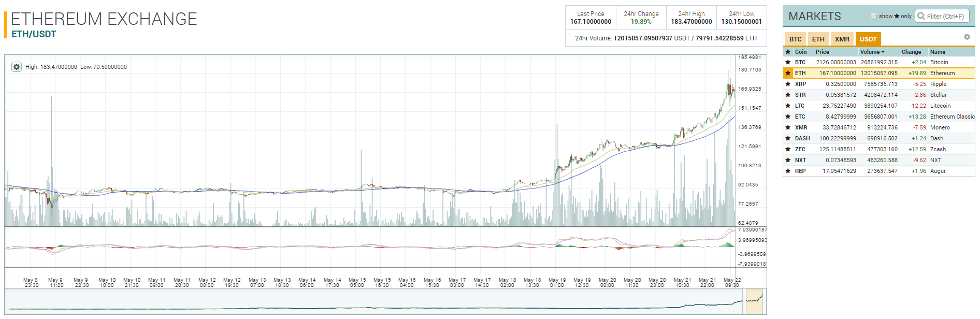
Task: Open chart settings gear icon
Action: pos(17,67)
